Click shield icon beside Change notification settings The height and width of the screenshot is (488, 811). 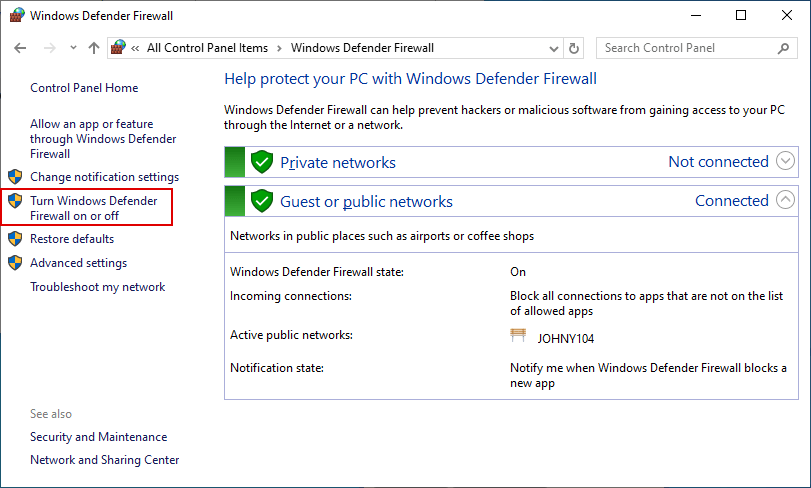tap(15, 177)
